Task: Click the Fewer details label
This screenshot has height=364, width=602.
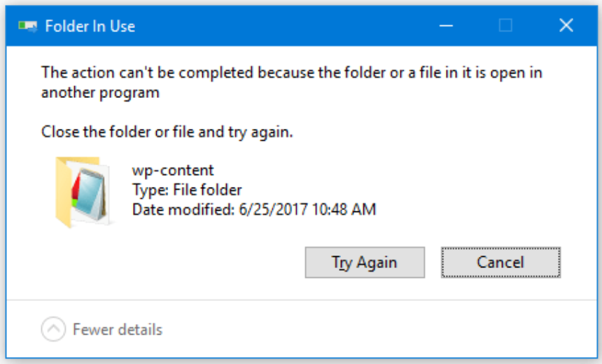Action: tap(118, 330)
